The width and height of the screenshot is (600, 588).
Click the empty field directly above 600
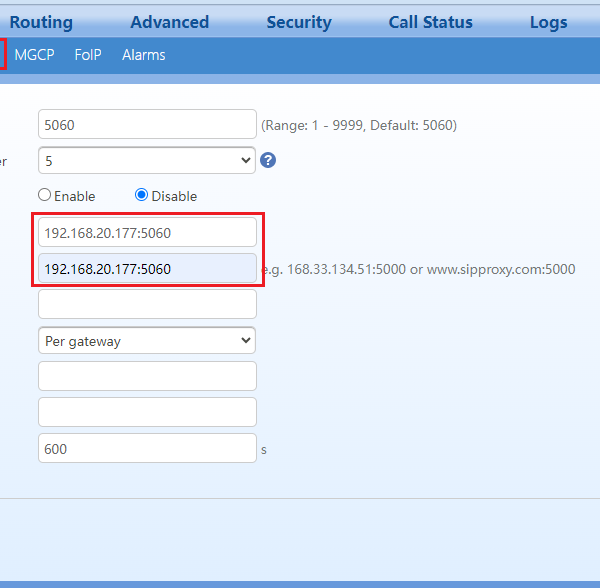147,412
